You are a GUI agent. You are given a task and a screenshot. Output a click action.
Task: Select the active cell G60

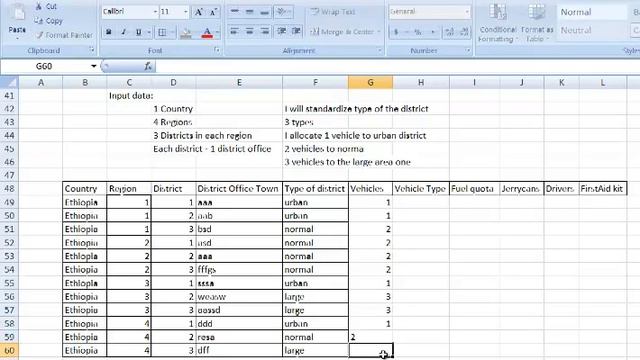point(371,351)
